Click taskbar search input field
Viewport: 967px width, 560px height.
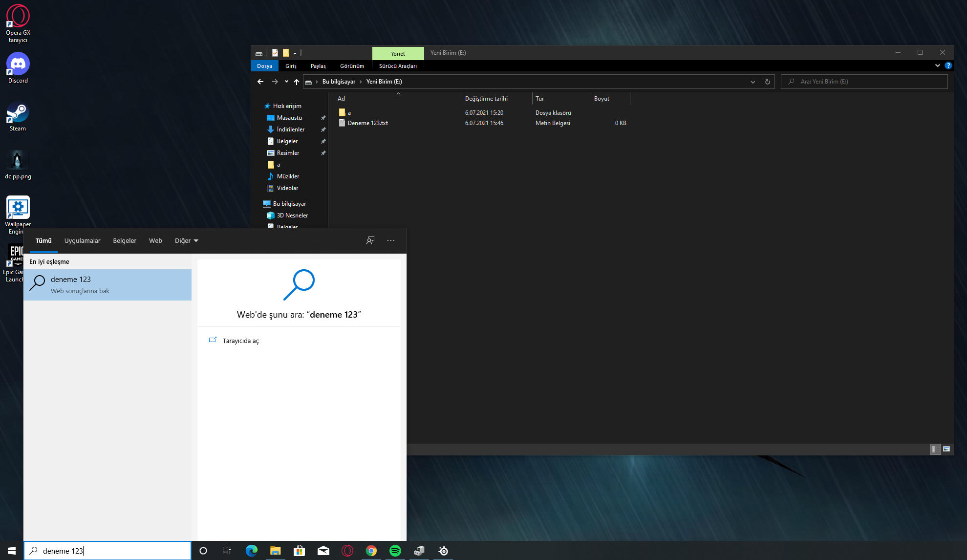[x=107, y=551]
